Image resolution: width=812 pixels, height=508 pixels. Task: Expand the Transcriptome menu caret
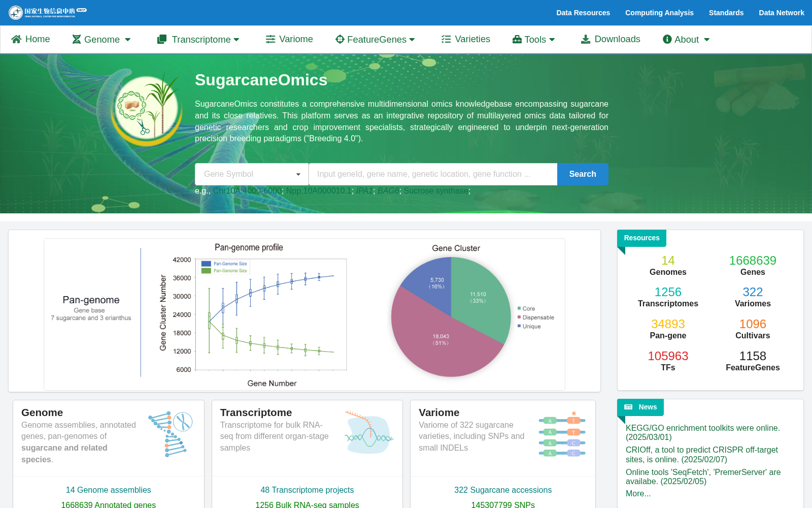[x=236, y=40]
